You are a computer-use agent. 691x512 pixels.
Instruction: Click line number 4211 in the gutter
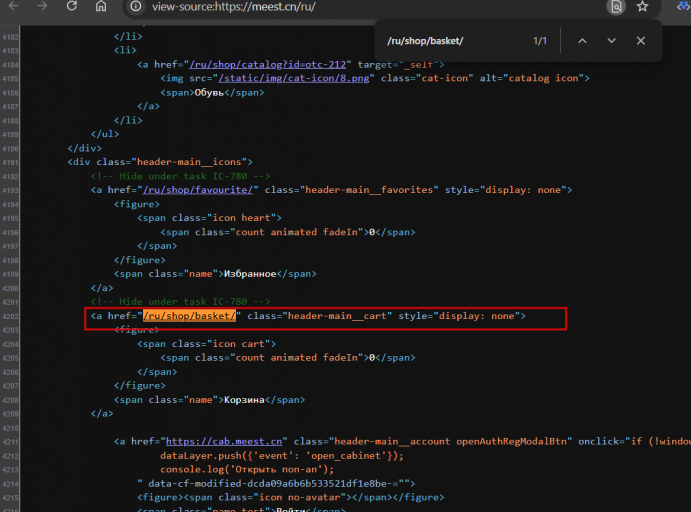click(x=10, y=442)
